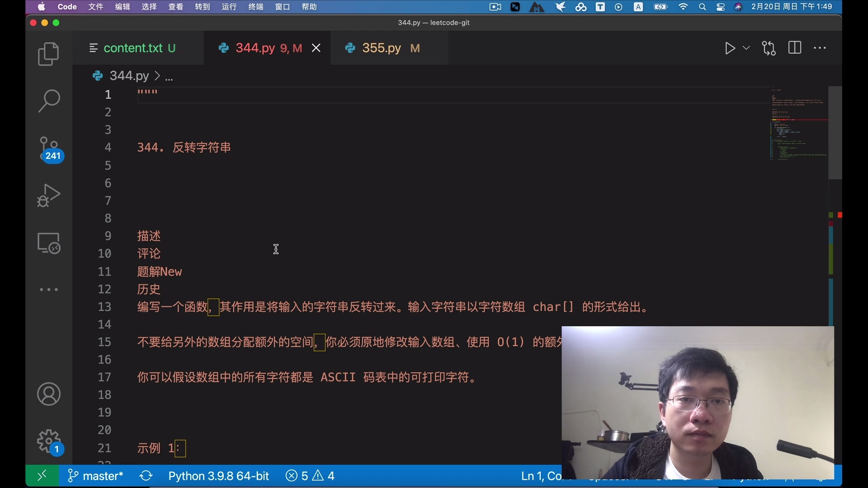
Task: Open the Explorer sidebar icon
Action: pyautogui.click(x=48, y=54)
